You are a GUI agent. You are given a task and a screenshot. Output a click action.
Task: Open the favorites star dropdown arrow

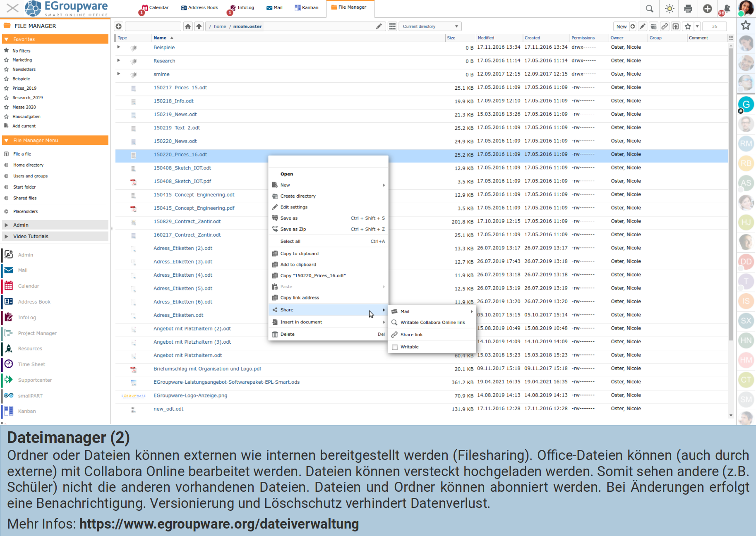[x=697, y=26]
